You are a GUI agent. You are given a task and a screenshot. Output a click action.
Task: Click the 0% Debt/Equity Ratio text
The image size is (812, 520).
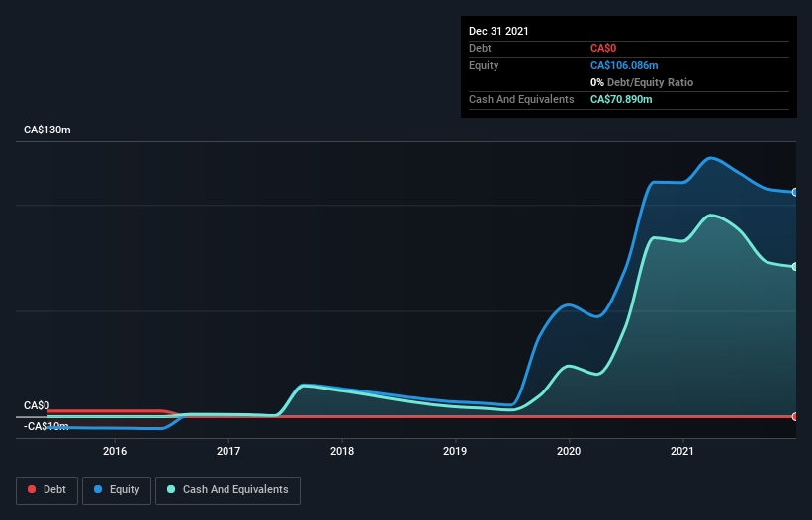(x=642, y=82)
